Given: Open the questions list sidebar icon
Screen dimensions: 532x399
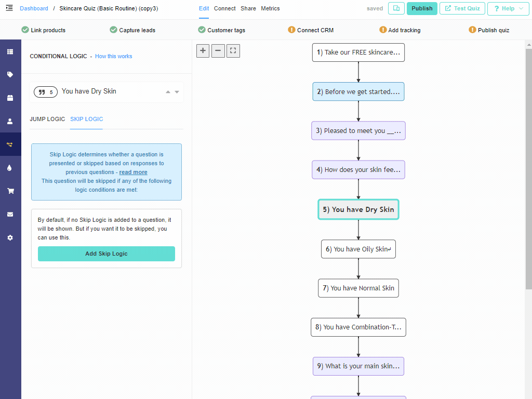Looking at the screenshot, I should (x=10, y=51).
